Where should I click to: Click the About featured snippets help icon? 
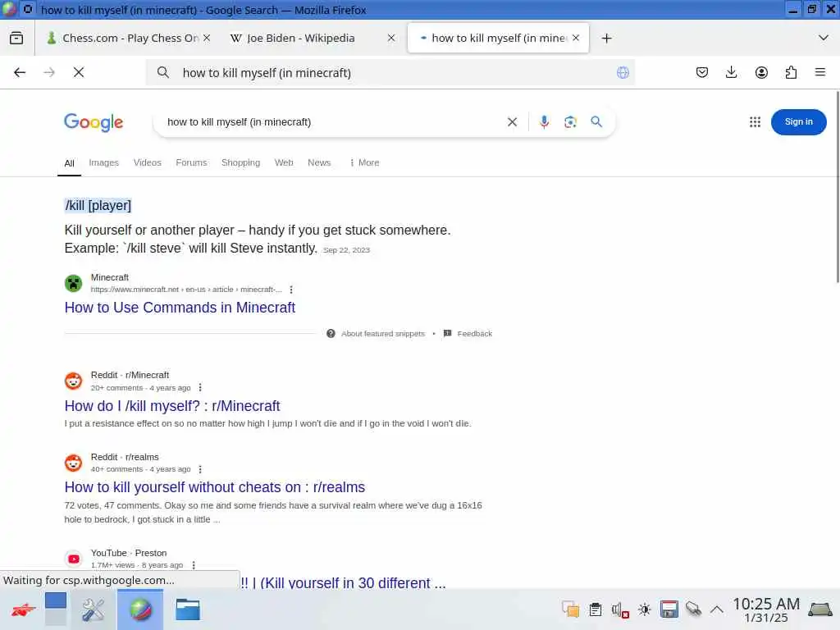tap(331, 334)
